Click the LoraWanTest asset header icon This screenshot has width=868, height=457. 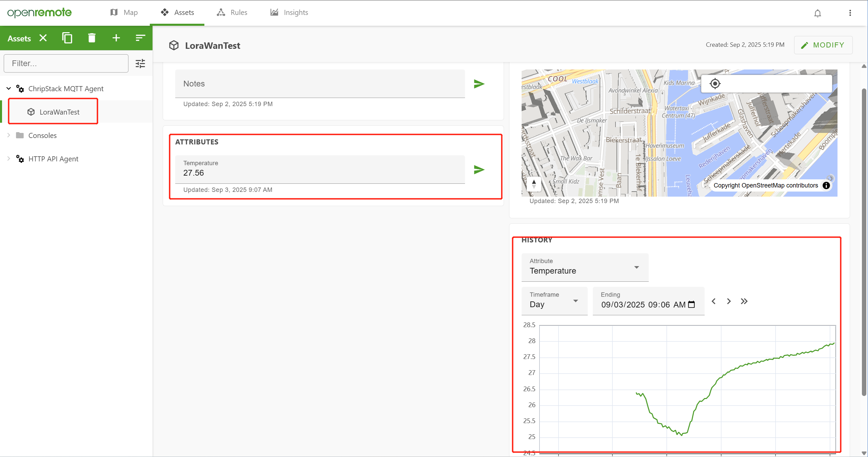[174, 45]
